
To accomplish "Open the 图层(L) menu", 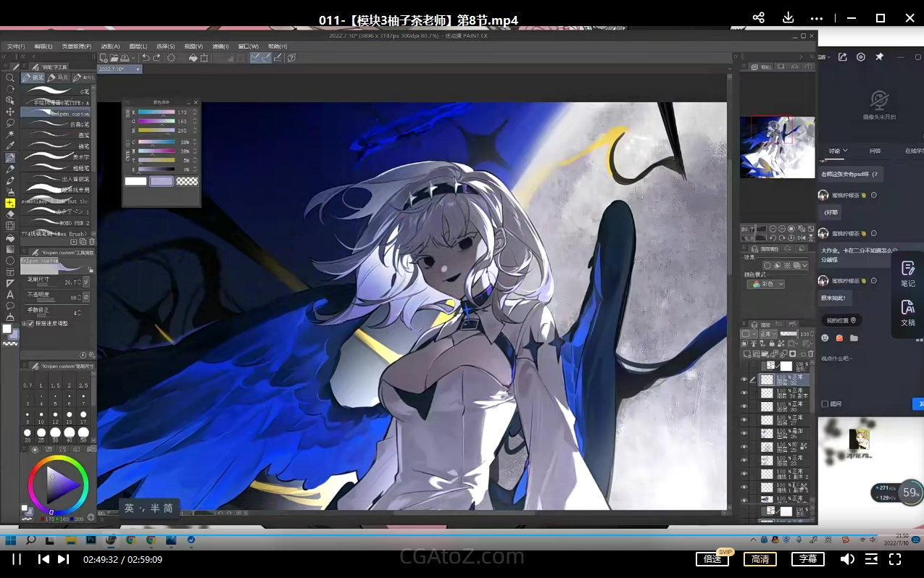I will pyautogui.click(x=138, y=46).
